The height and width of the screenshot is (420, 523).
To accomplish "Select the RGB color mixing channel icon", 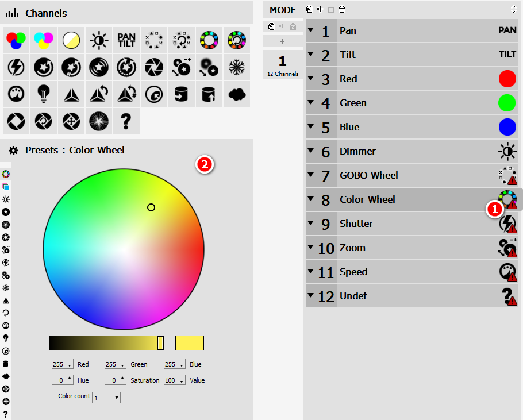I will [16, 40].
